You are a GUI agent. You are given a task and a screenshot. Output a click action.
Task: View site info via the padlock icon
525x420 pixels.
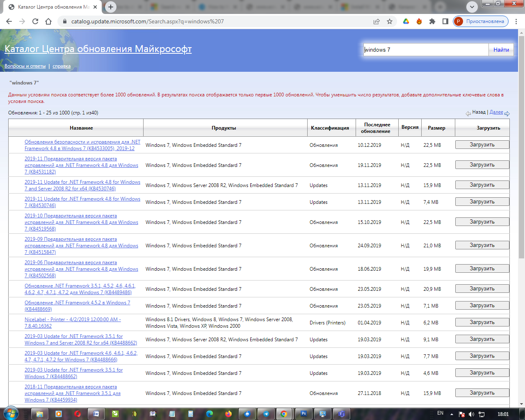[64, 21]
